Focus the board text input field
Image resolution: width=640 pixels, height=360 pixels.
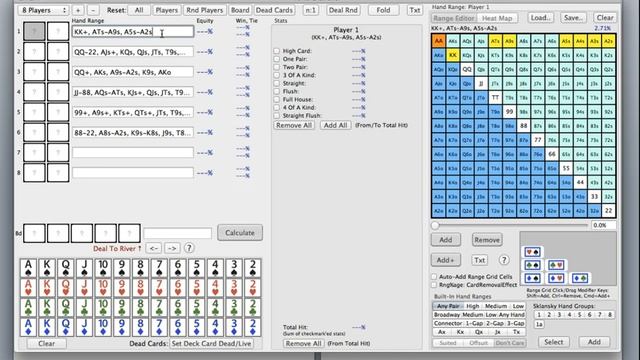point(178,233)
